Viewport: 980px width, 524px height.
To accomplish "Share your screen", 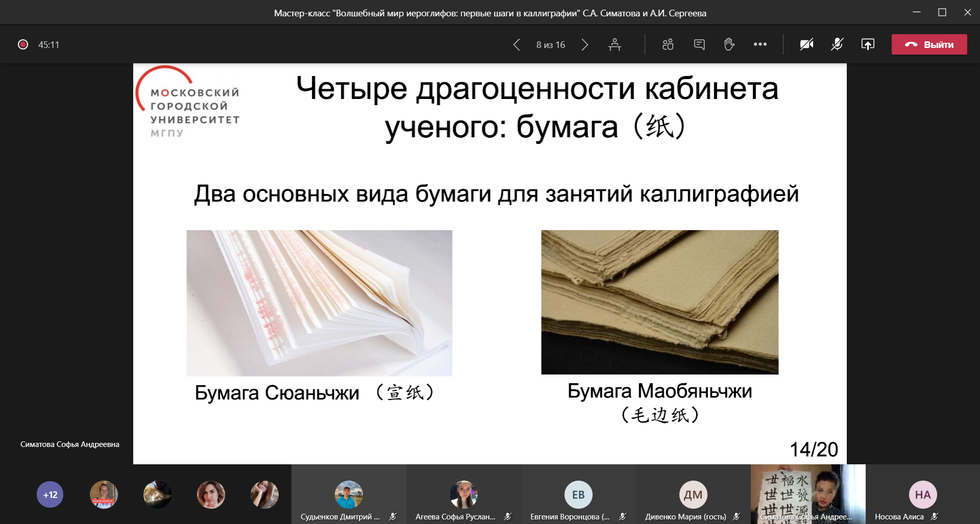I will pos(869,44).
